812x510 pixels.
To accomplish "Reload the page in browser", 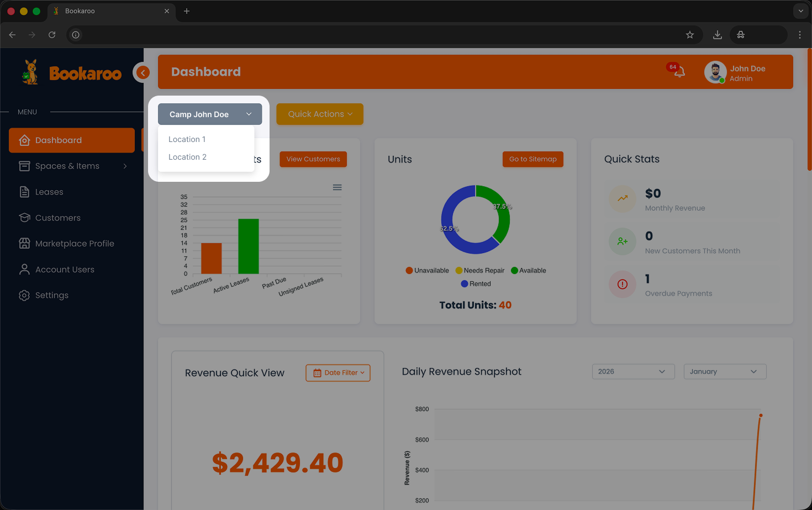I will coord(52,35).
